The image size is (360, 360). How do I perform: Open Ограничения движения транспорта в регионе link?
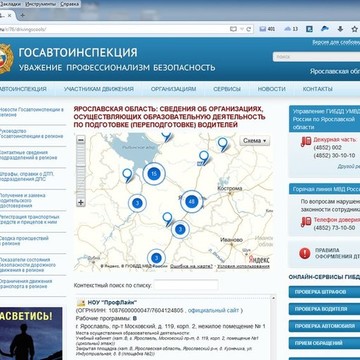click(26, 283)
